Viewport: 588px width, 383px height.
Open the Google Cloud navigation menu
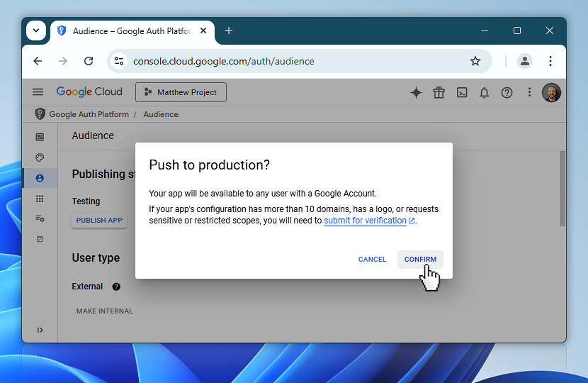[38, 92]
